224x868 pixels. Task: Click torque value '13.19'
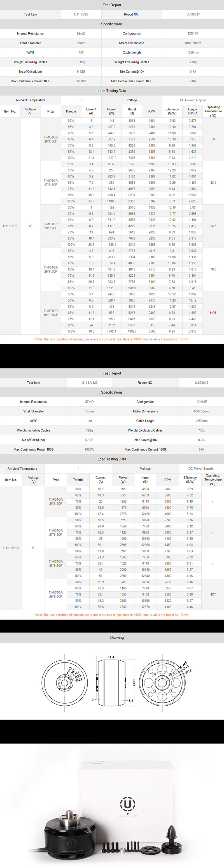tap(192, 300)
